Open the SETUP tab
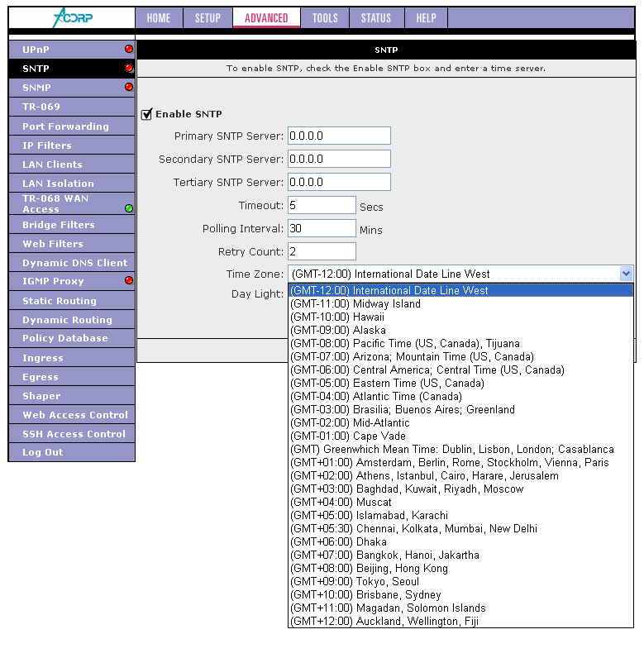The image size is (644, 658). 208,18
